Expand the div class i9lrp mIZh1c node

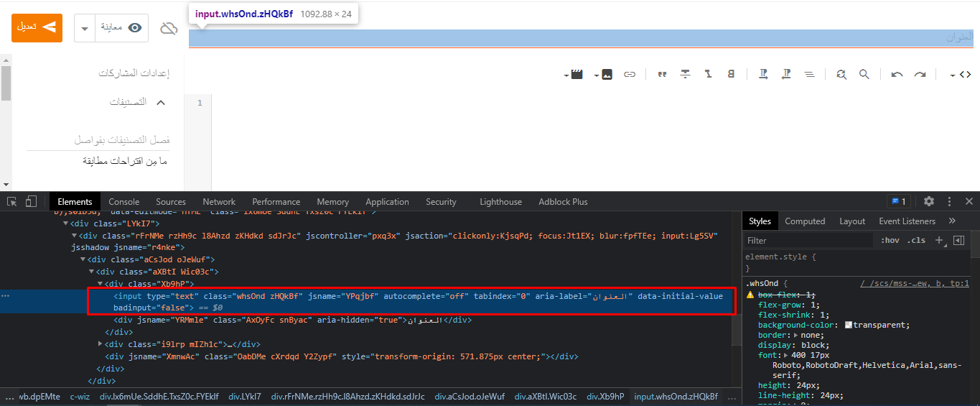pyautogui.click(x=101, y=344)
